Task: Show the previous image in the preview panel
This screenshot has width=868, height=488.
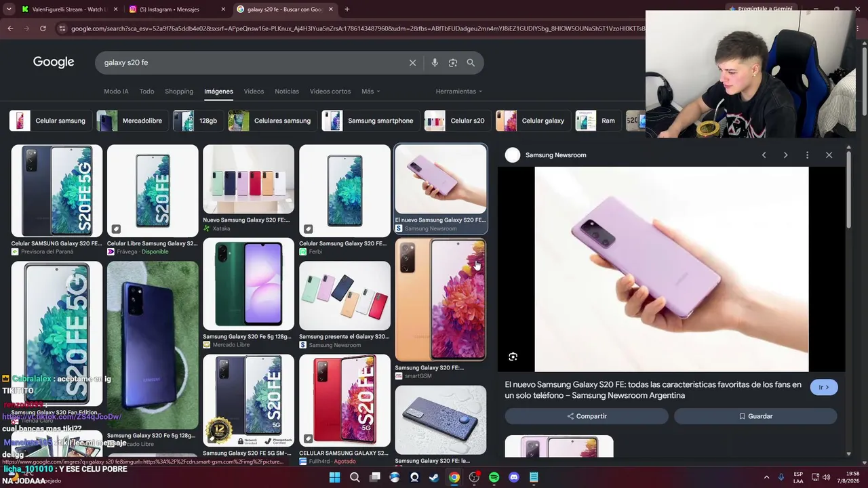Action: click(764, 155)
